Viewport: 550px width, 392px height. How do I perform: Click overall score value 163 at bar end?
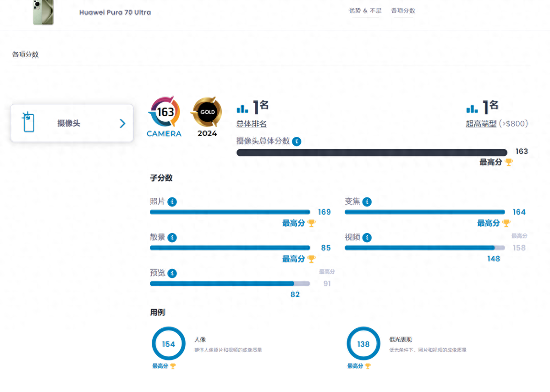(522, 152)
